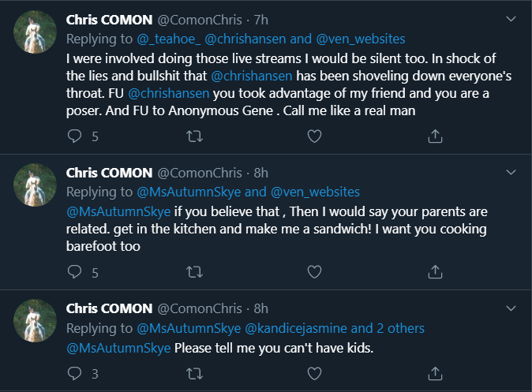Show the "2 others" replied-to users
This screenshot has height=392, width=532.
click(x=400, y=328)
